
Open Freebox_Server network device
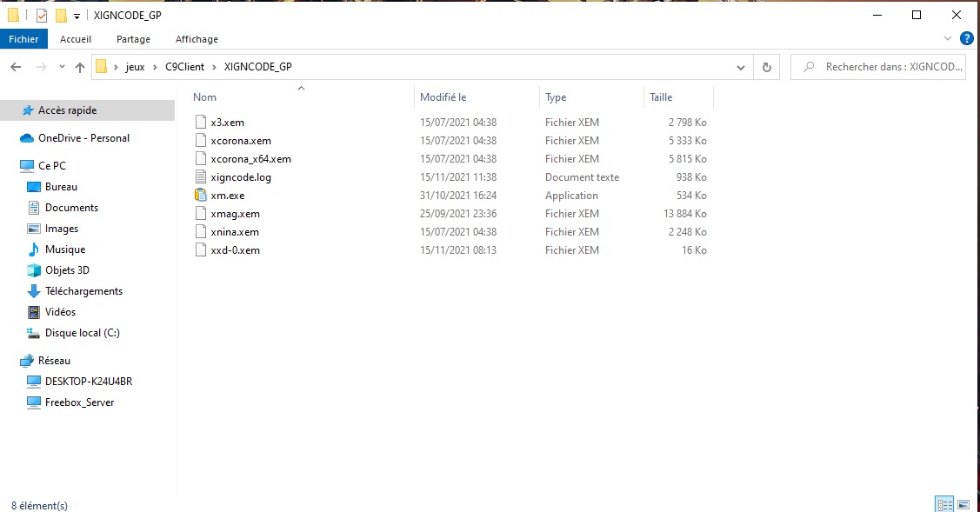tap(79, 402)
